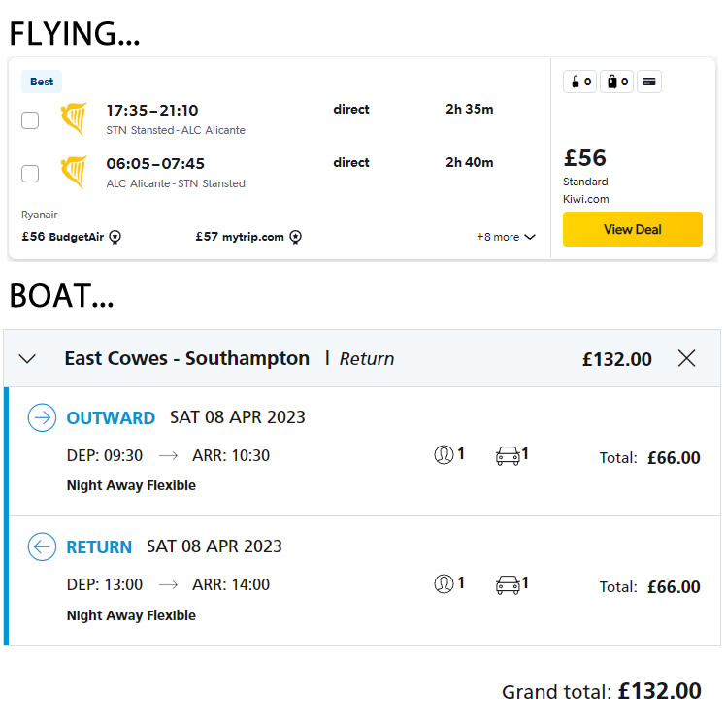Open the £57 mytrip.com offer

pos(239,237)
